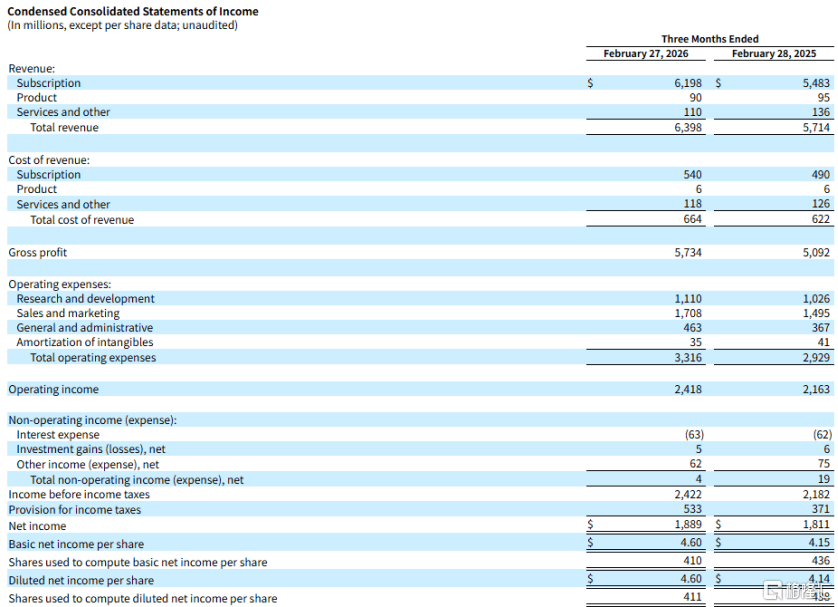838x607 pixels.
Task: Click the unaudited subtitle note under the title
Action: pyautogui.click(x=123, y=25)
